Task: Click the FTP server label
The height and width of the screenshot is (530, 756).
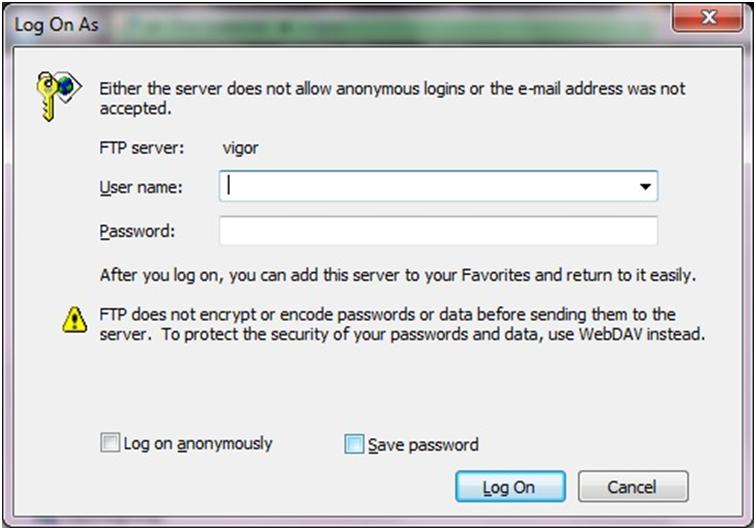Action: point(142,149)
